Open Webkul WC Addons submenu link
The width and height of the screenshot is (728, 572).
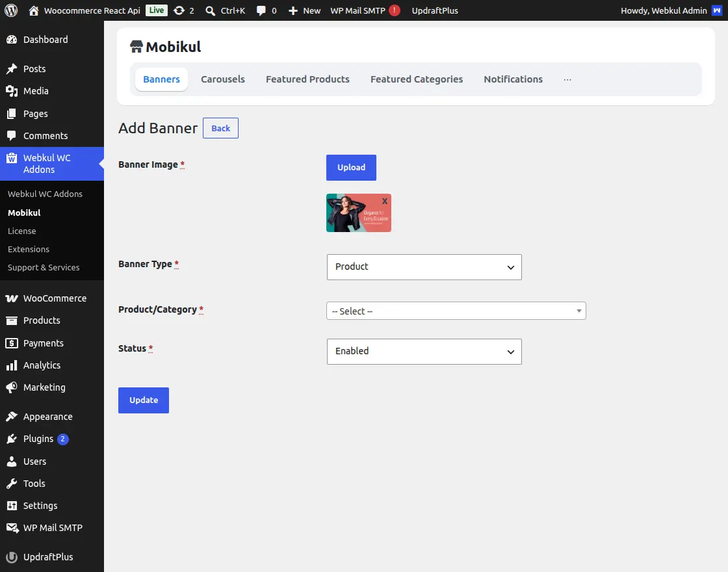[x=45, y=194]
